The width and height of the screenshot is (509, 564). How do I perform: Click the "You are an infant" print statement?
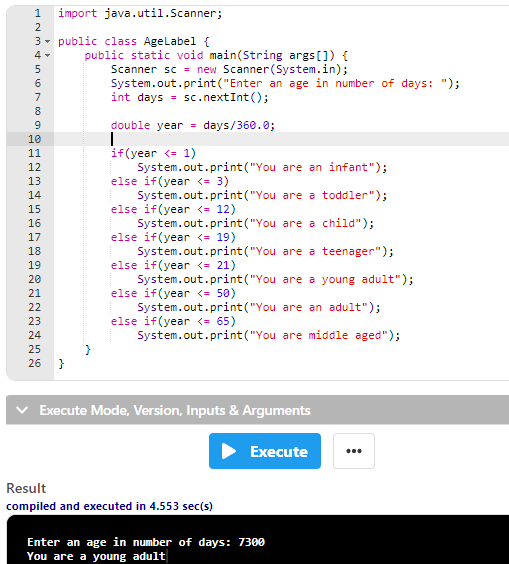coord(262,167)
